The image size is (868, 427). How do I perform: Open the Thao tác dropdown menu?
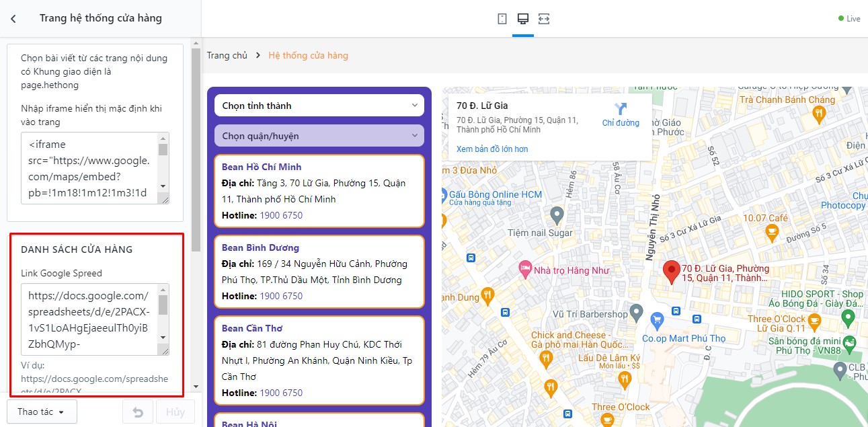pyautogui.click(x=42, y=412)
